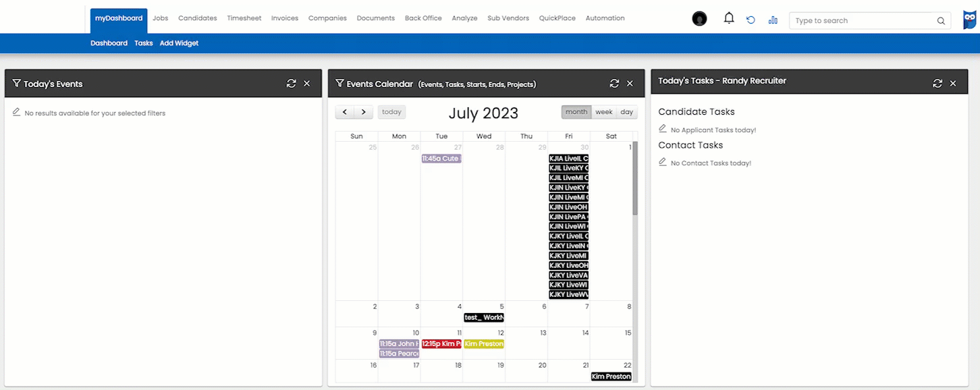The width and height of the screenshot is (980, 390).
Task: Click the history refresh icon in header
Action: (x=751, y=20)
